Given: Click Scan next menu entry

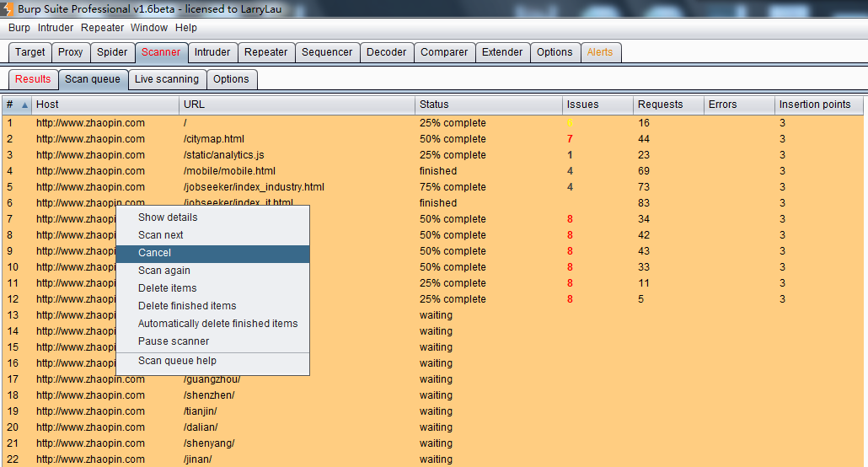Looking at the screenshot, I should [x=160, y=235].
